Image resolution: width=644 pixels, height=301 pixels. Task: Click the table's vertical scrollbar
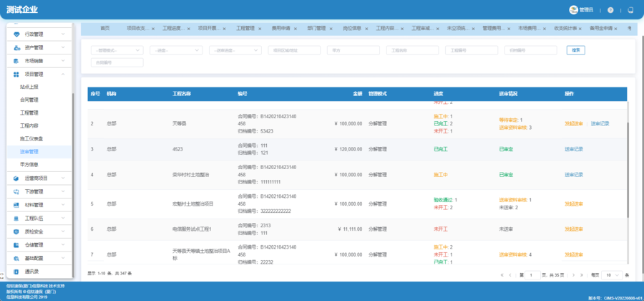tap(628, 169)
